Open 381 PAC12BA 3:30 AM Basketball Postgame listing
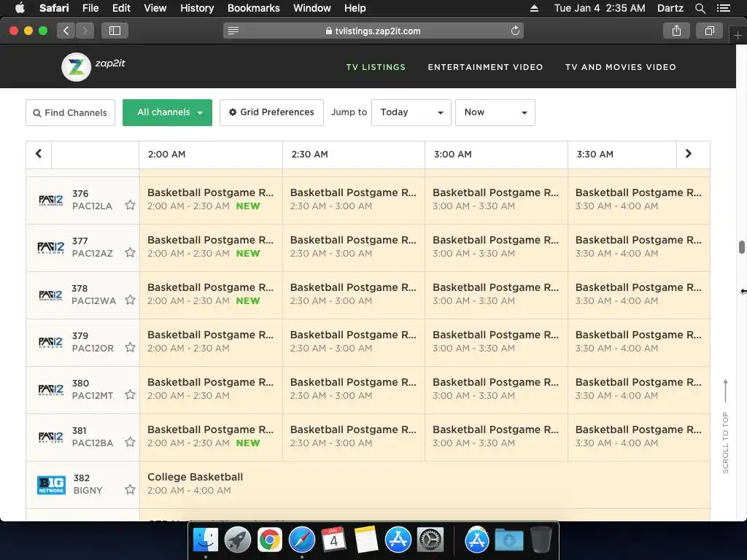Image resolution: width=747 pixels, height=560 pixels. click(x=639, y=437)
